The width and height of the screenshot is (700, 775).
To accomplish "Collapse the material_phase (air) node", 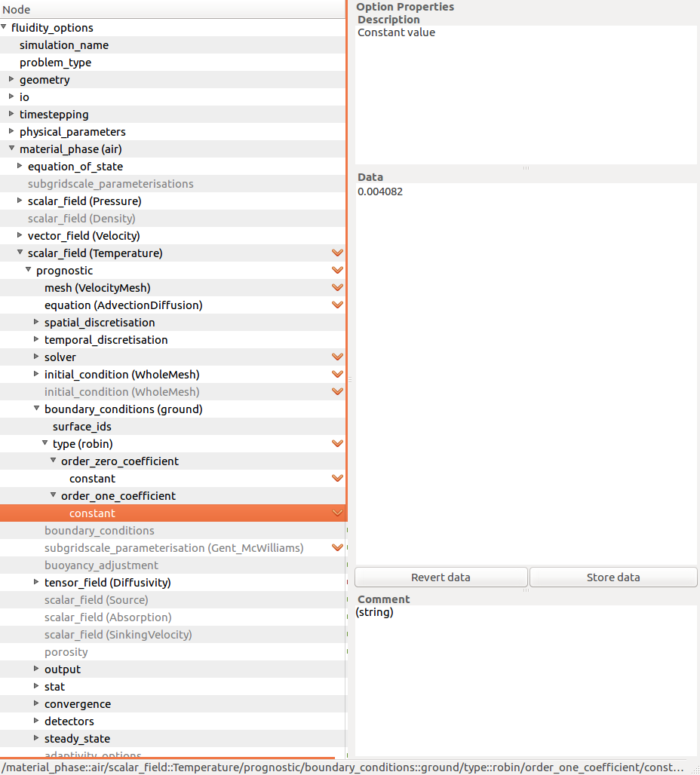I will [x=11, y=149].
